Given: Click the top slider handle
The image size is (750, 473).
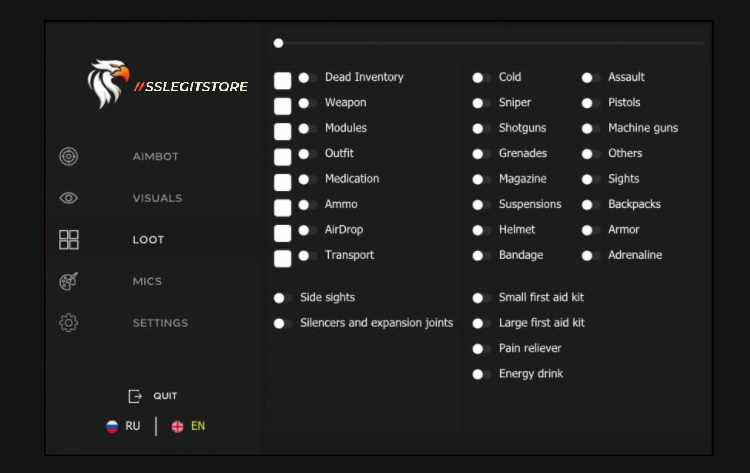Looking at the screenshot, I should pos(279,43).
